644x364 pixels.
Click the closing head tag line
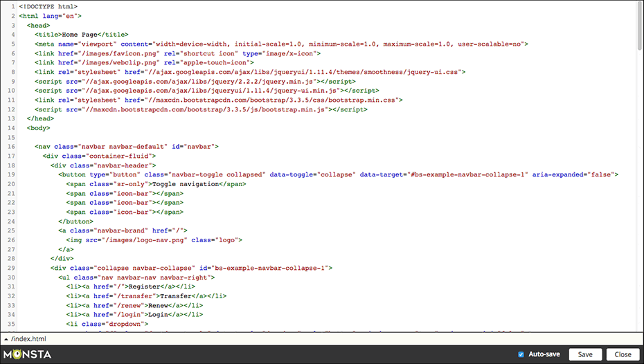point(40,118)
